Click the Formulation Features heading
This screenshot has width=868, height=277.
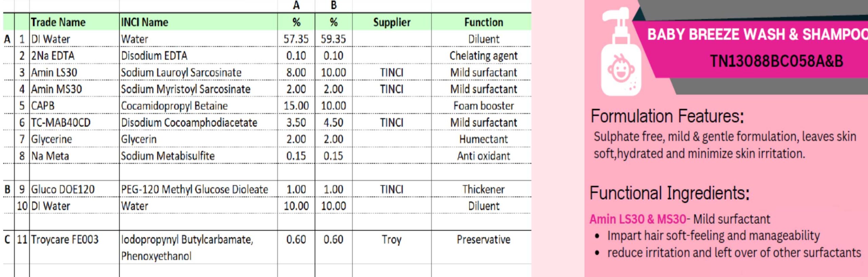[667, 116]
